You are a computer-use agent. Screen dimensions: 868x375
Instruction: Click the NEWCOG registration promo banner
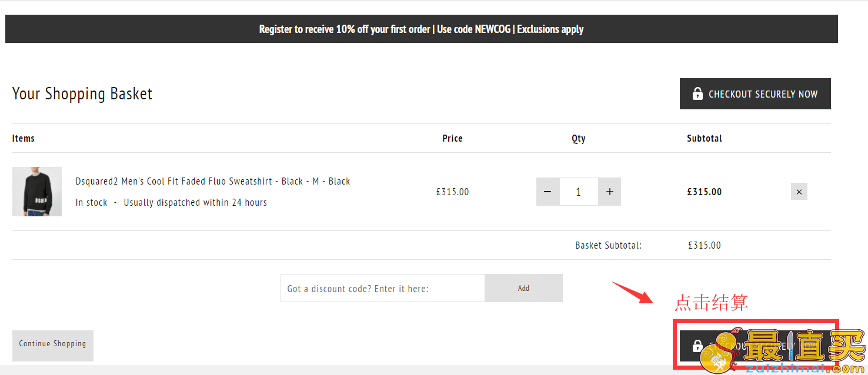pyautogui.click(x=421, y=29)
